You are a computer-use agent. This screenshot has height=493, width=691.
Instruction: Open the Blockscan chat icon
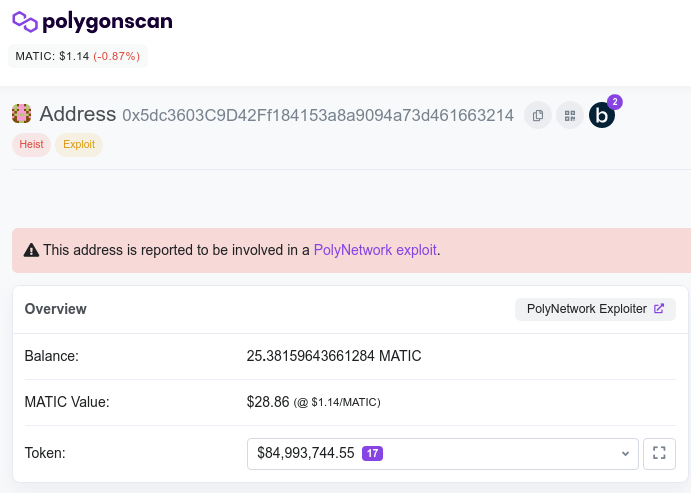click(x=601, y=116)
